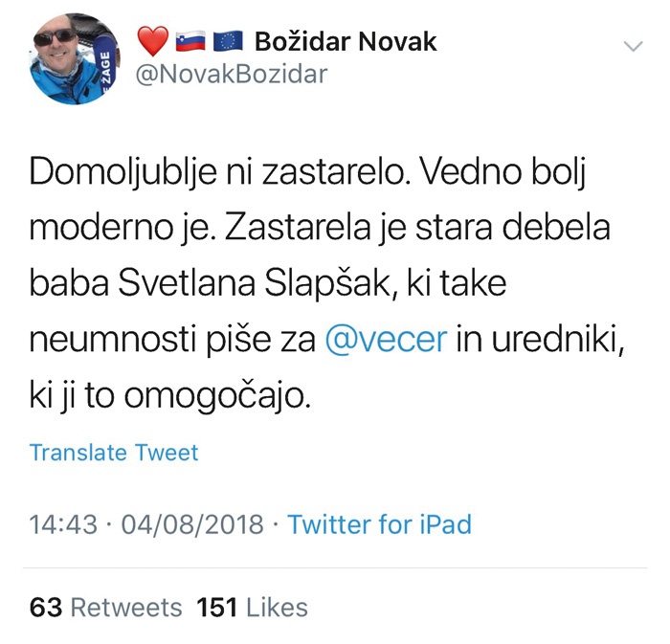Open the @vecer mention link
The height and width of the screenshot is (644, 670).
point(387,340)
